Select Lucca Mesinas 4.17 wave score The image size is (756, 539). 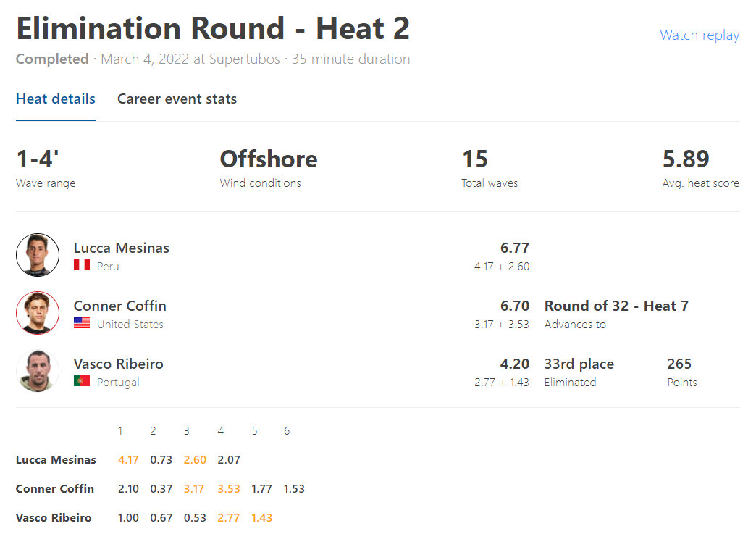tap(128, 460)
